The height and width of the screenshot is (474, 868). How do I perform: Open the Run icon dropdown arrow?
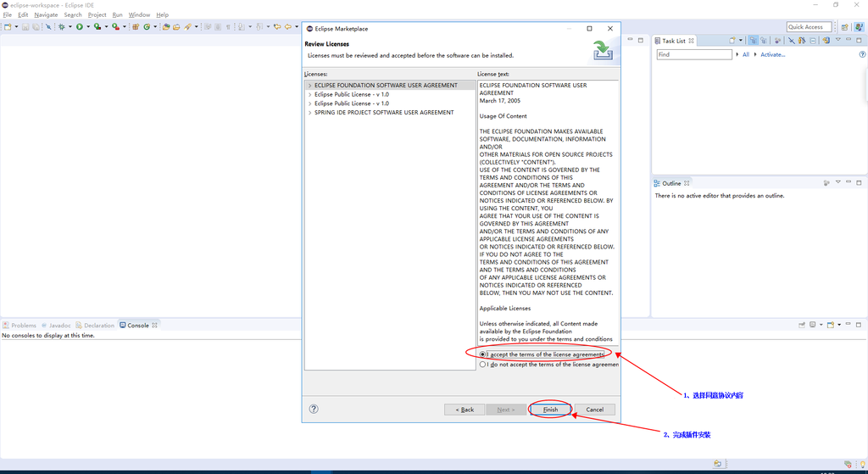click(87, 27)
